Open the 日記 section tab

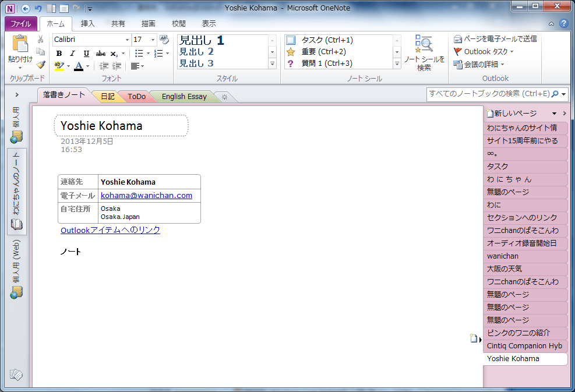click(x=107, y=97)
